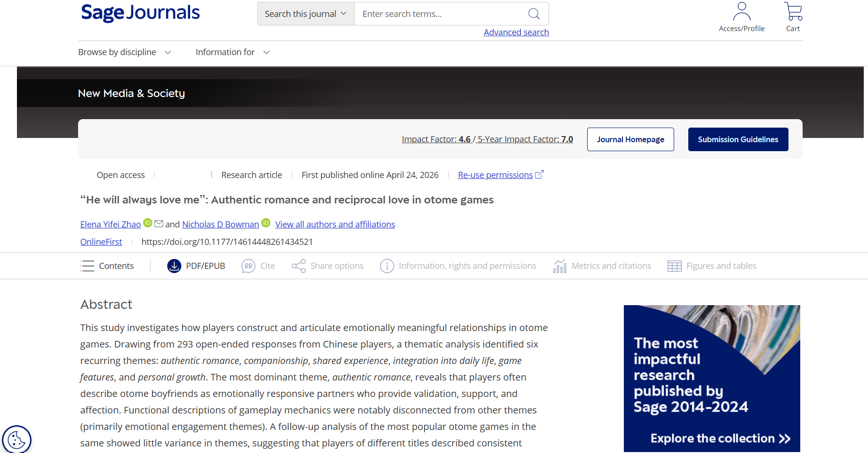This screenshot has height=453, width=868.
Task: Open the Access/Profile user icon
Action: point(741,12)
